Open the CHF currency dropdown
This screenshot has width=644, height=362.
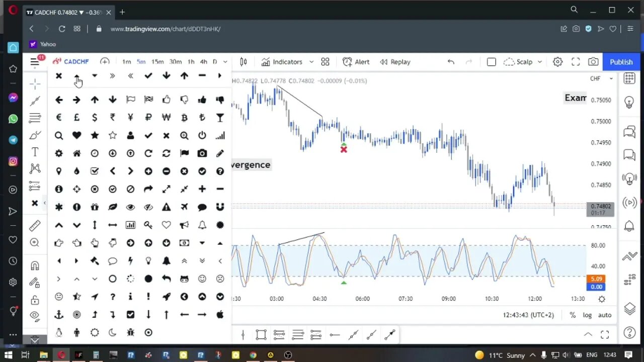602,78
